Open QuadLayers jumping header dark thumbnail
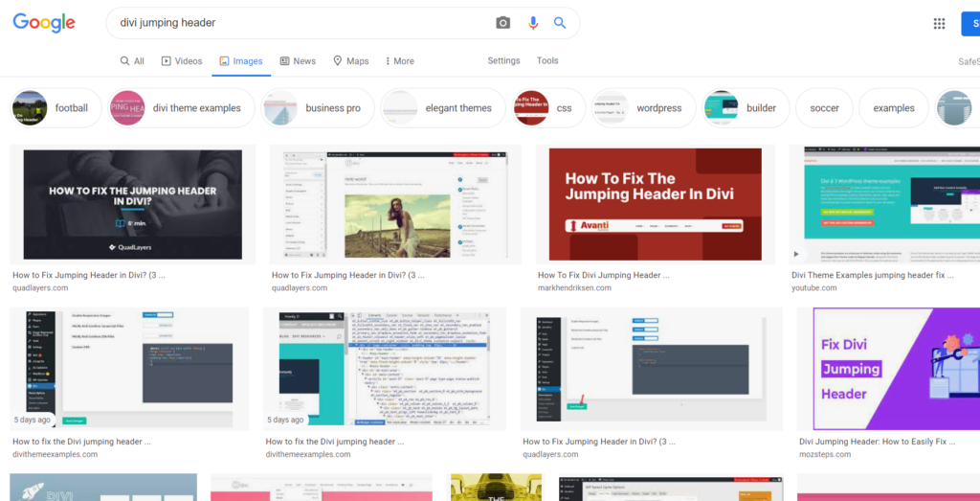980x501 pixels. click(x=132, y=205)
